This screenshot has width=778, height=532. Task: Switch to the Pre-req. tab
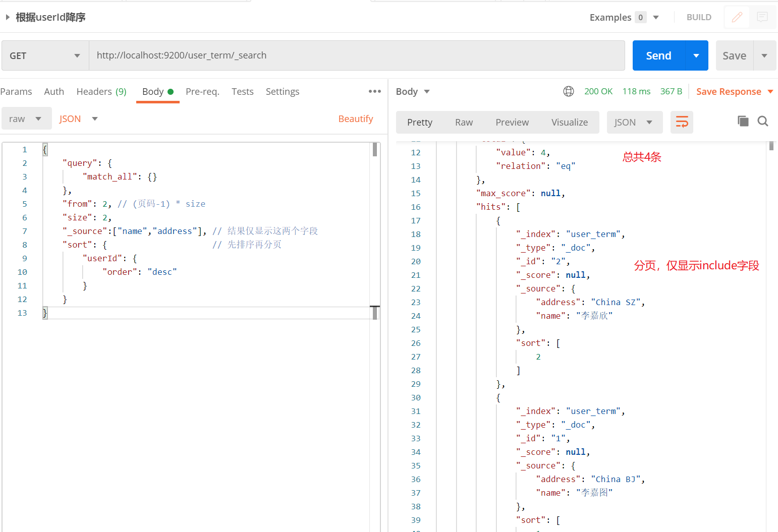click(202, 91)
